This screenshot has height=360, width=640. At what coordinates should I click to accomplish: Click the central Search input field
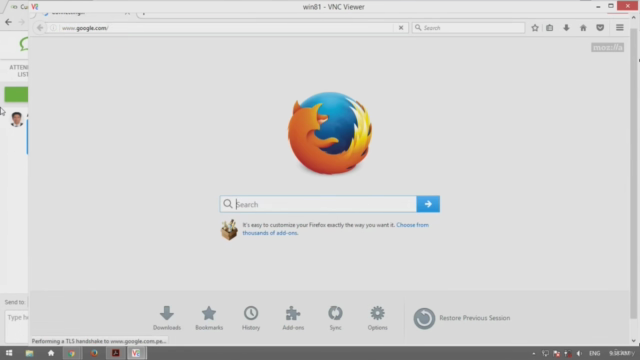pos(318,204)
